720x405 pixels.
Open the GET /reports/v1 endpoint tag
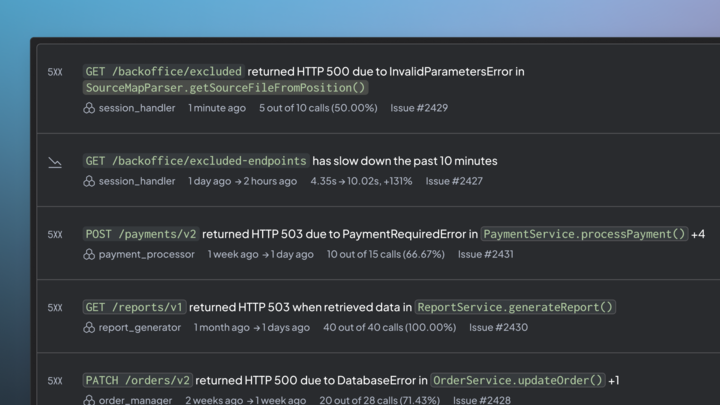point(134,307)
